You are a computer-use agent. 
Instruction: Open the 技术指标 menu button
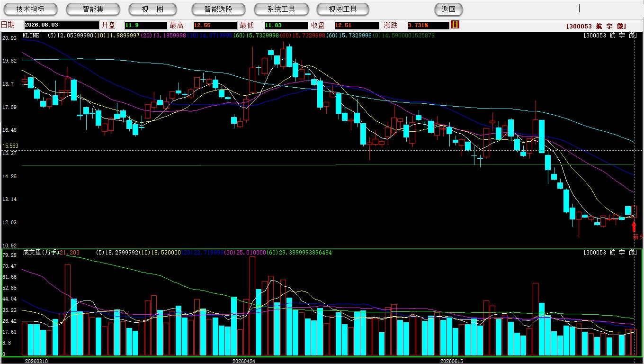point(30,9)
